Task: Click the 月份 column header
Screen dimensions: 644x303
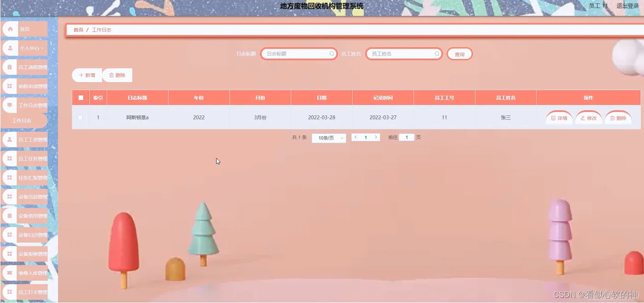Action: coord(260,98)
